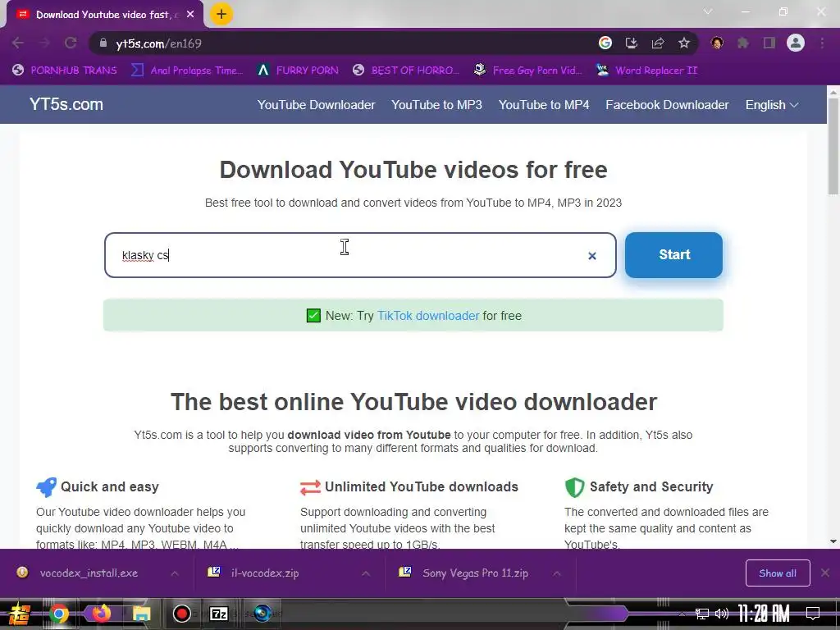This screenshot has height=630, width=840.
Task: Open the YouTube to MP3 page
Action: [436, 105]
